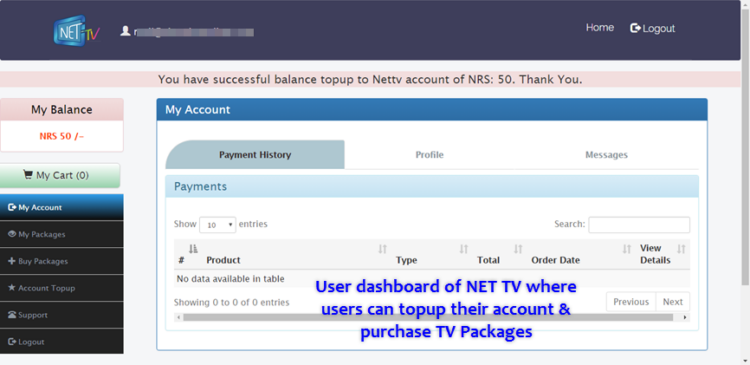
Task: Click the My Balance heading
Action: tap(62, 110)
